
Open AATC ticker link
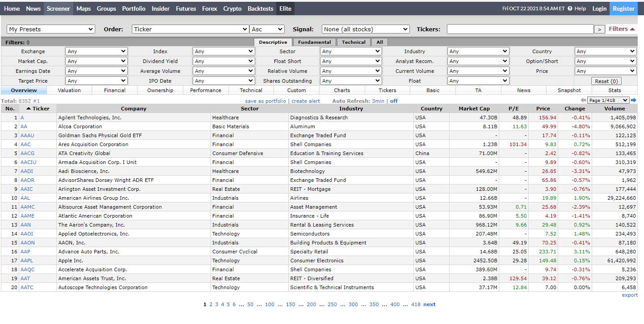coord(27,287)
